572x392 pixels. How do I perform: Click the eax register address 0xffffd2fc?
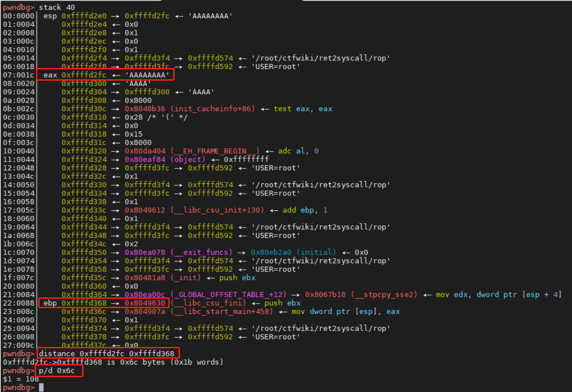pos(84,75)
